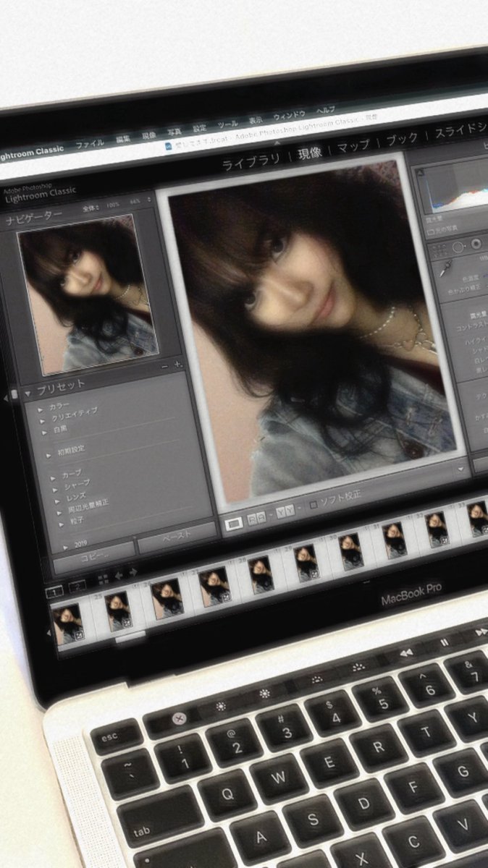Set navigator zoom to 100%
This screenshot has width=488, height=868.
click(x=112, y=206)
